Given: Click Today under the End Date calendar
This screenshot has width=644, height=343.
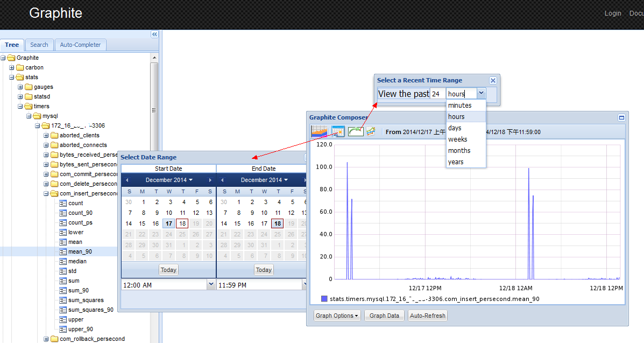Looking at the screenshot, I should [x=264, y=270].
